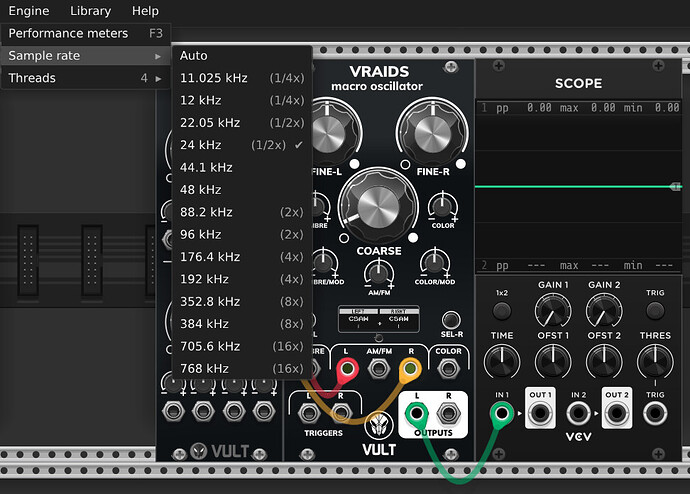Click the VCV logo on Scope
690x494 pixels.
(579, 437)
